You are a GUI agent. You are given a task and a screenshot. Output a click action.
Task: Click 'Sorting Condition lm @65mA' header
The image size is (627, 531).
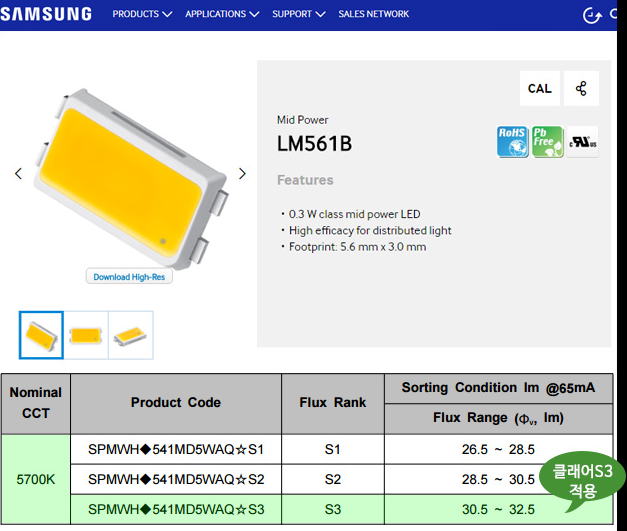pos(498,388)
